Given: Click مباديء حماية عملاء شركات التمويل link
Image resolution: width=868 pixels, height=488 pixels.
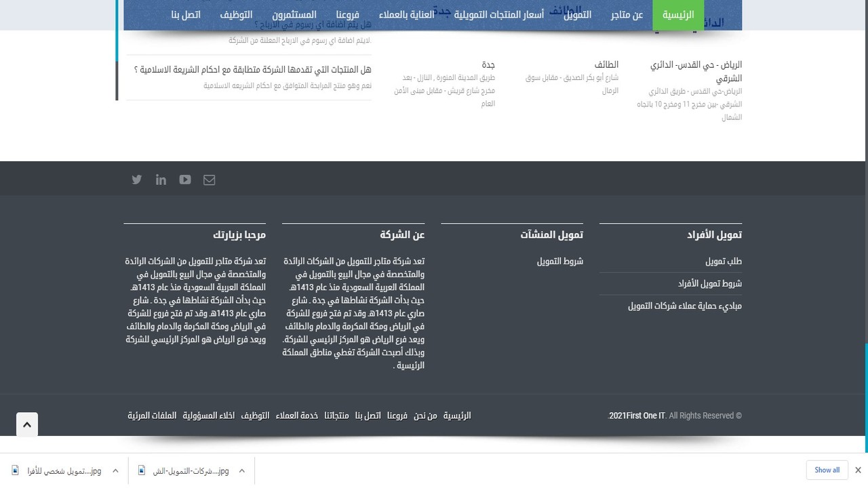Looking at the screenshot, I should click(685, 306).
